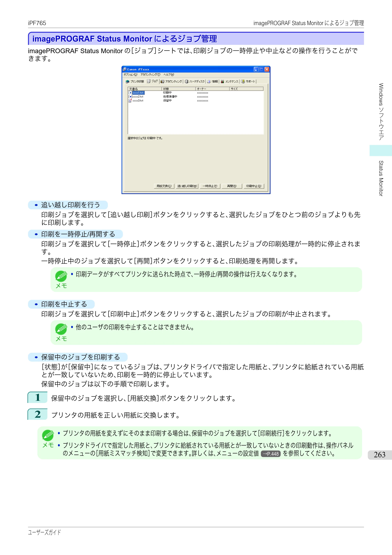The width and height of the screenshot is (392, 555).
Task: Click the Canon iPFxxxx title bar icon
Action: coord(125,69)
